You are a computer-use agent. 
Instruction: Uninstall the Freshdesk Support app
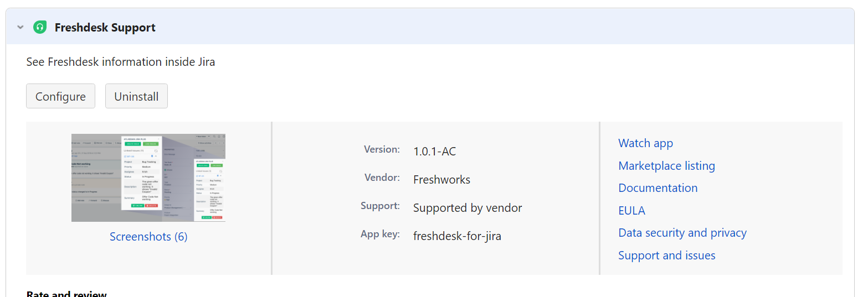pos(136,96)
